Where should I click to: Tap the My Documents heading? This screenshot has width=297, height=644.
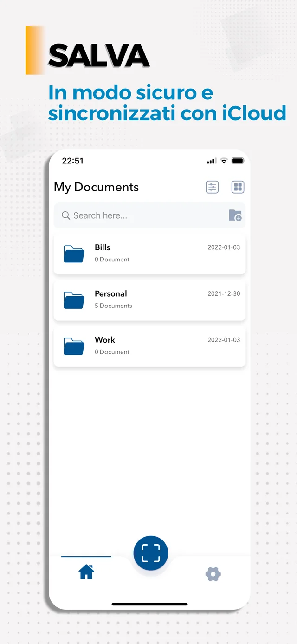[x=96, y=187]
